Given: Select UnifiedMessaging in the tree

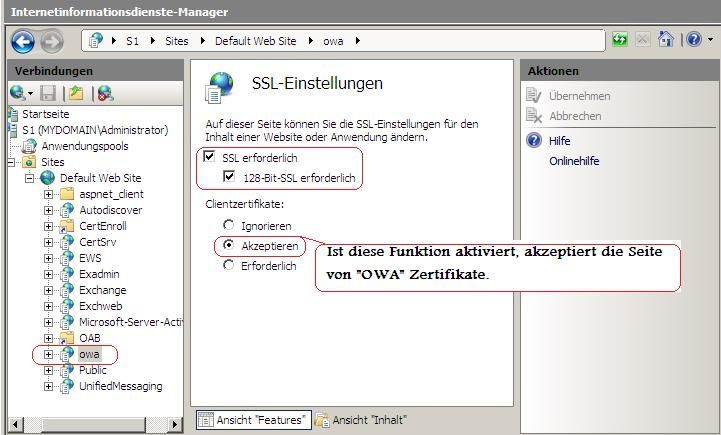Looking at the screenshot, I should pos(120,386).
